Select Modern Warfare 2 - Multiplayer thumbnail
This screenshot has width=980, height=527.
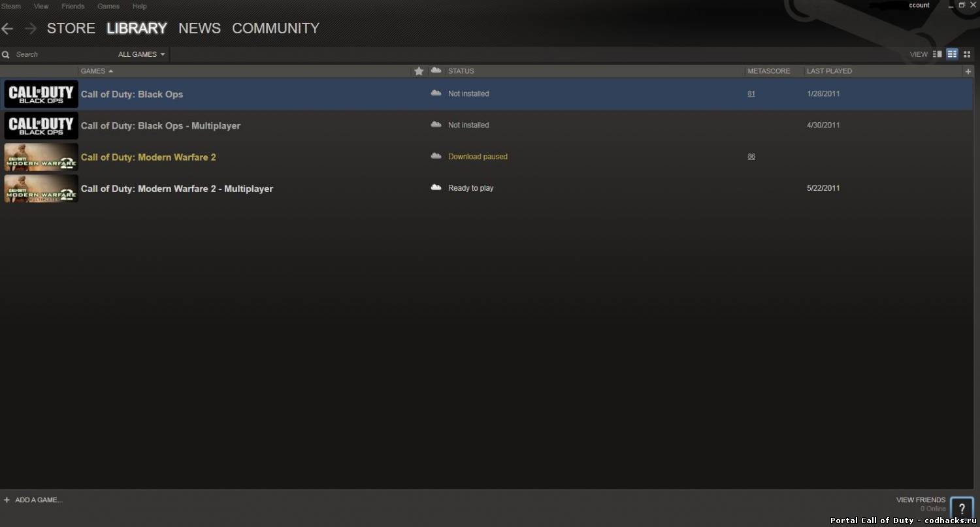41,188
